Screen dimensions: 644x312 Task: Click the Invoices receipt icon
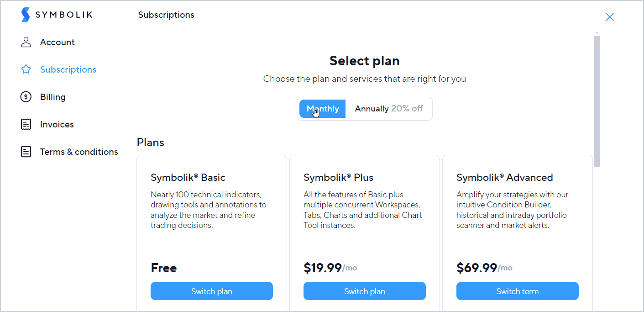pyautogui.click(x=26, y=124)
